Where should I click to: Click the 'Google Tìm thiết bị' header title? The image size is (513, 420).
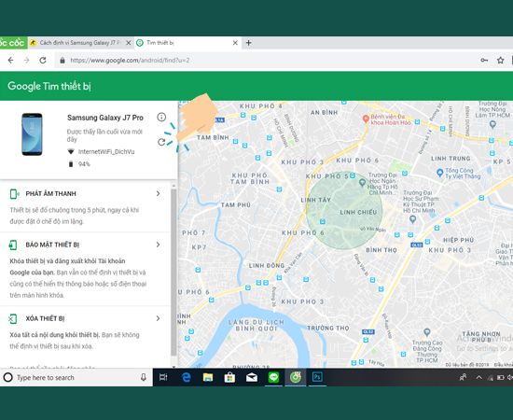(x=49, y=86)
